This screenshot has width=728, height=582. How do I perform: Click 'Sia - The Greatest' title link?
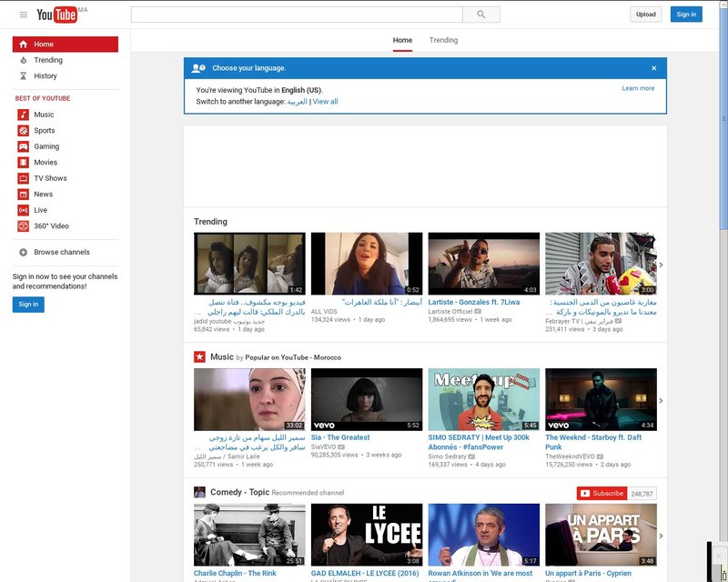340,437
